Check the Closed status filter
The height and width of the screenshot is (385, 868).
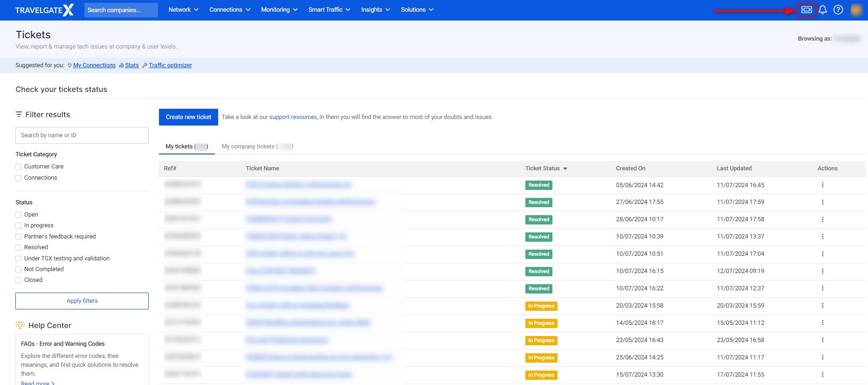tap(19, 280)
